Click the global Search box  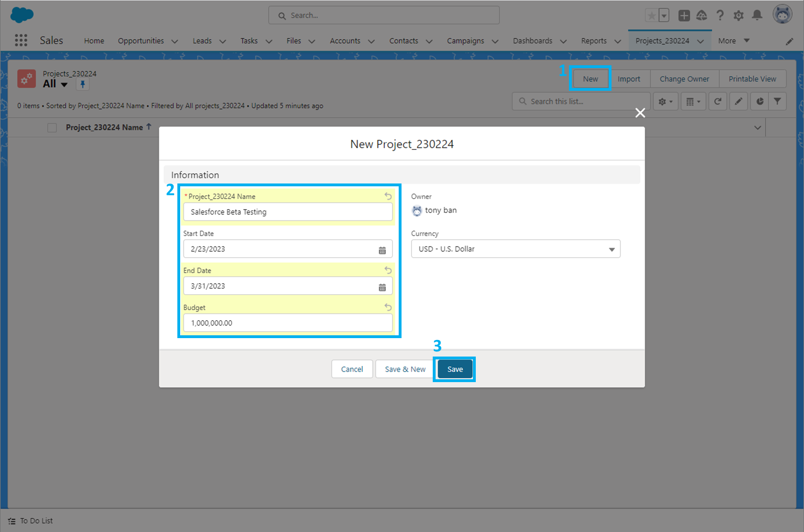click(x=384, y=15)
